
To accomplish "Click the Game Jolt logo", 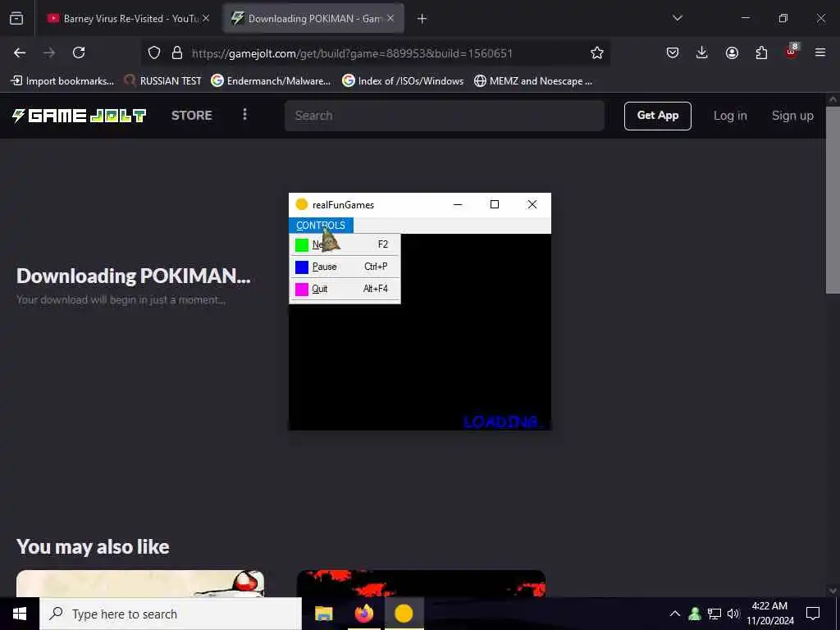I will pos(79,115).
